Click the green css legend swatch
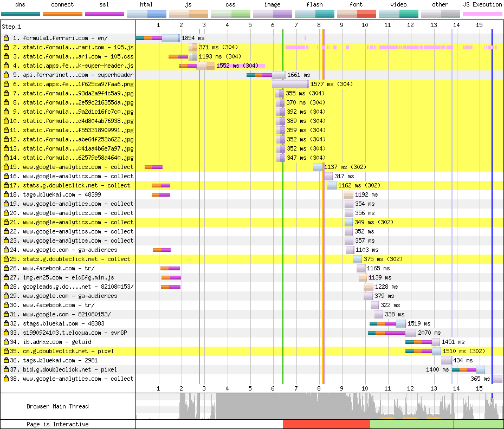This screenshot has width=504, height=429. [x=230, y=14]
